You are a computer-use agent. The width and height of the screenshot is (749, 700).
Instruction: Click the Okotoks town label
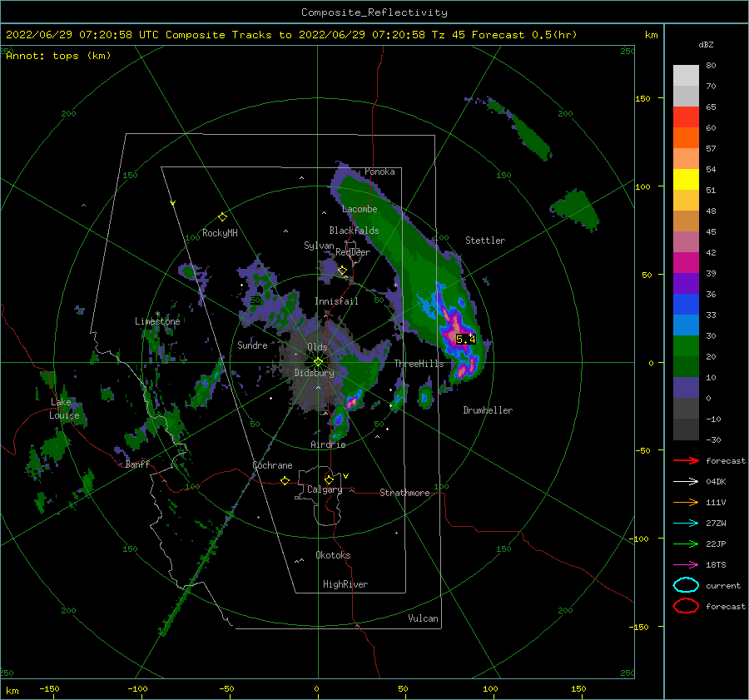pos(333,555)
